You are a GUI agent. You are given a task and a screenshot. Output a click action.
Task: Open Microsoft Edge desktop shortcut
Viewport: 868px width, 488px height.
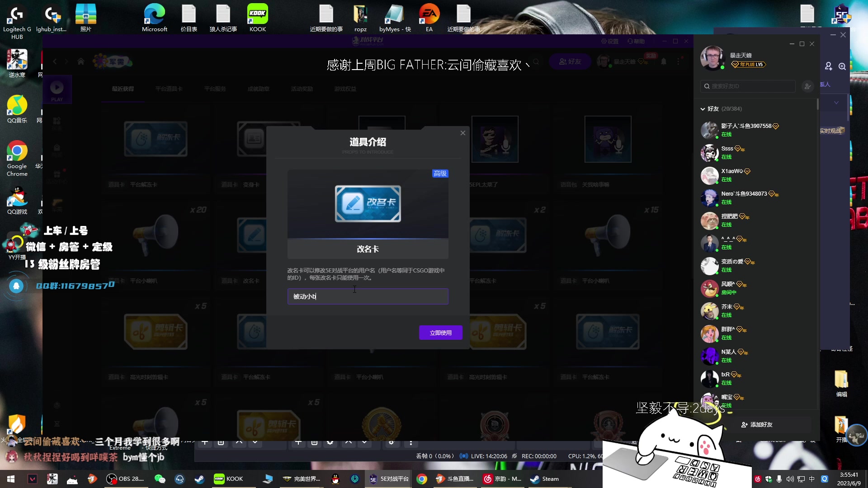[x=155, y=18]
